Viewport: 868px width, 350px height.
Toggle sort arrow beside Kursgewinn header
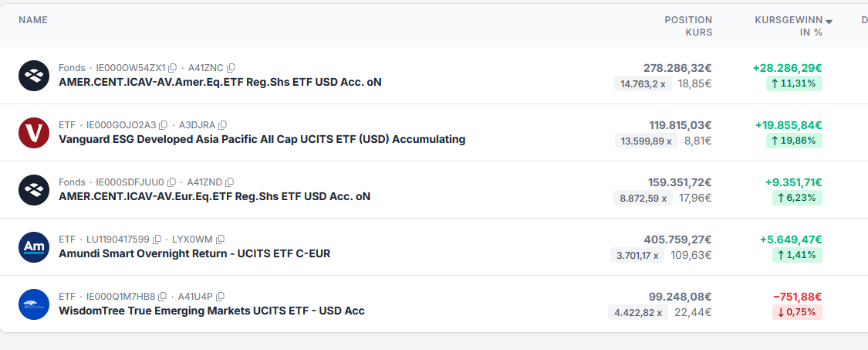pos(829,22)
